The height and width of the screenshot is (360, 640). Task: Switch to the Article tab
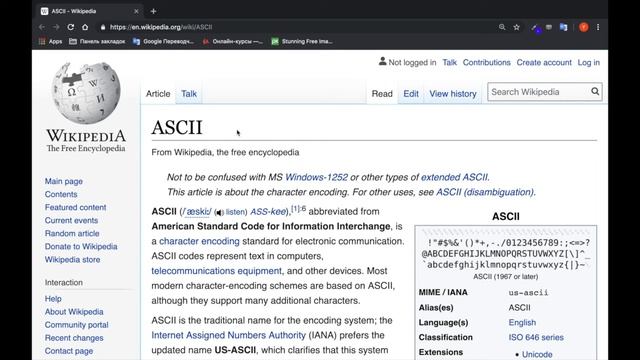point(158,93)
